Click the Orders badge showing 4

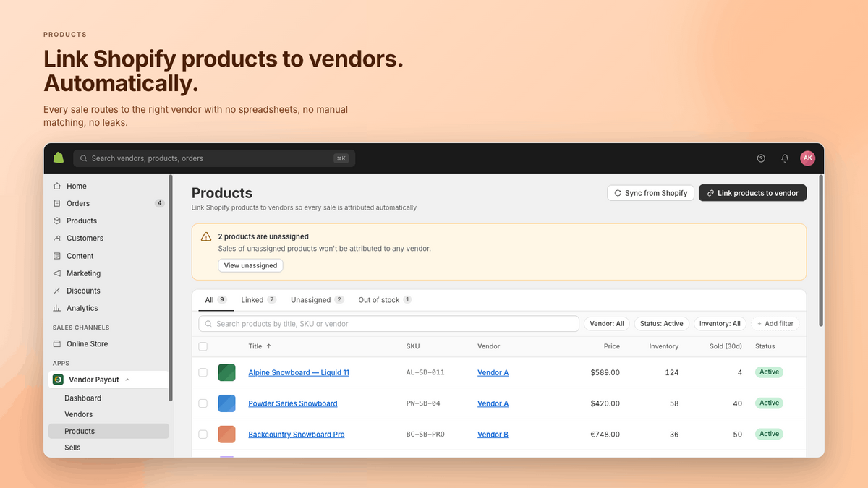click(x=160, y=203)
